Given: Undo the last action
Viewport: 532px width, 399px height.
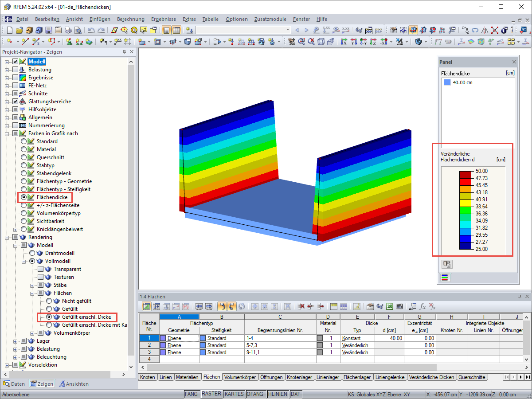Looking at the screenshot, I should pos(90,30).
